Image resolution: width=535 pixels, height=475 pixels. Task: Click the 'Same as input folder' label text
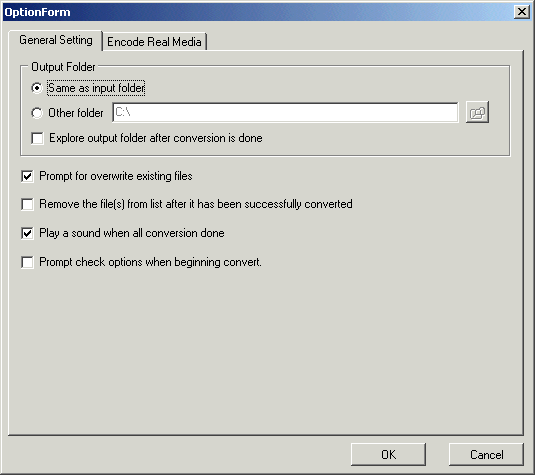(96, 88)
